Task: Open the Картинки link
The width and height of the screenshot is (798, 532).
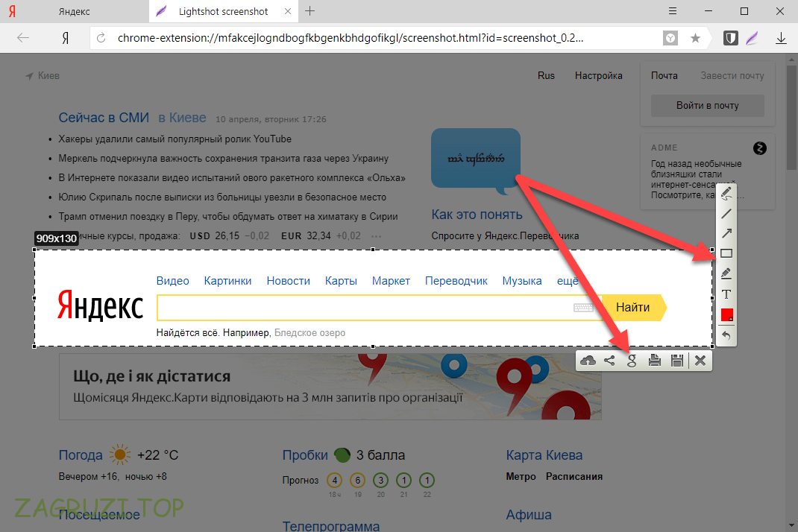Action: point(227,281)
